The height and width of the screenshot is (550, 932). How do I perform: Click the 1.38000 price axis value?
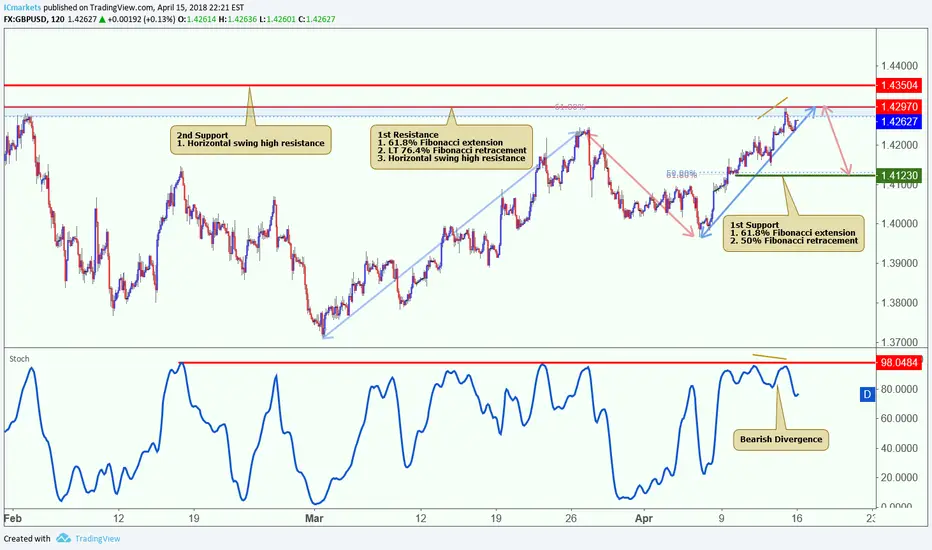(900, 303)
